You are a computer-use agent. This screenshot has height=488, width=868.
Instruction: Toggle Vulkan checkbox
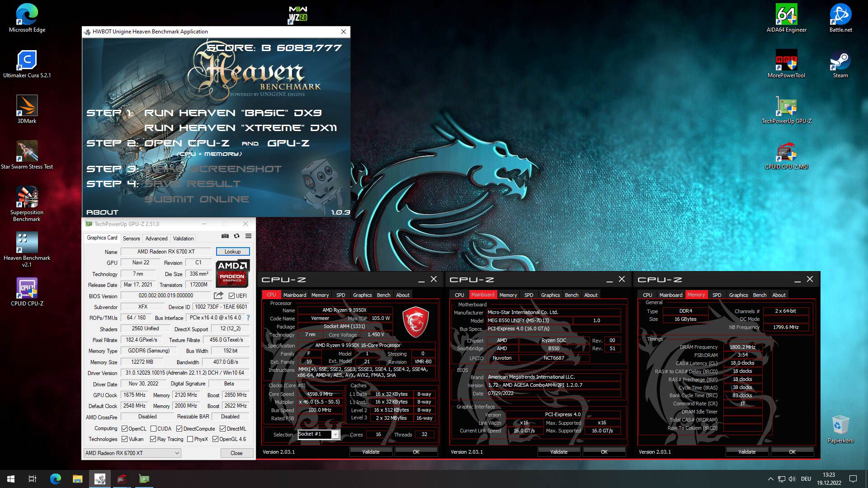point(125,439)
